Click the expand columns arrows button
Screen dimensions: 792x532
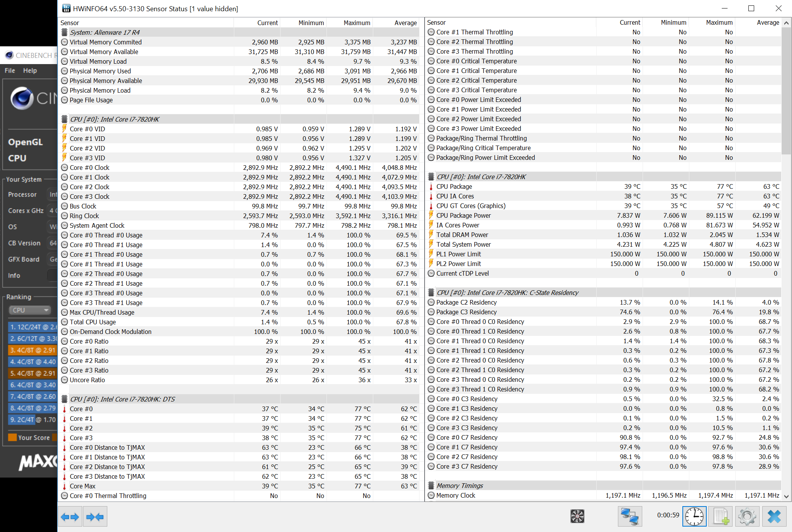click(x=70, y=517)
